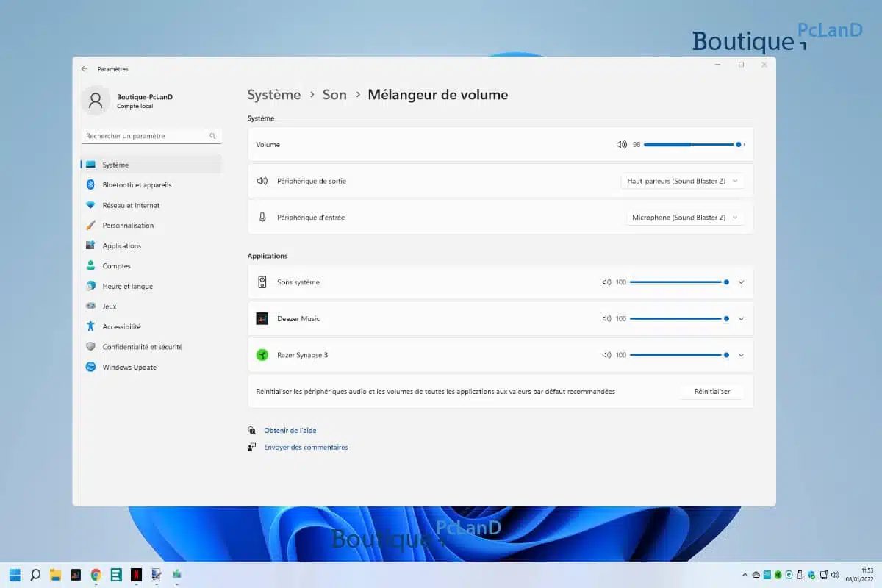This screenshot has width=882, height=588.
Task: Click the Heure et langue globe icon
Action: (x=90, y=286)
